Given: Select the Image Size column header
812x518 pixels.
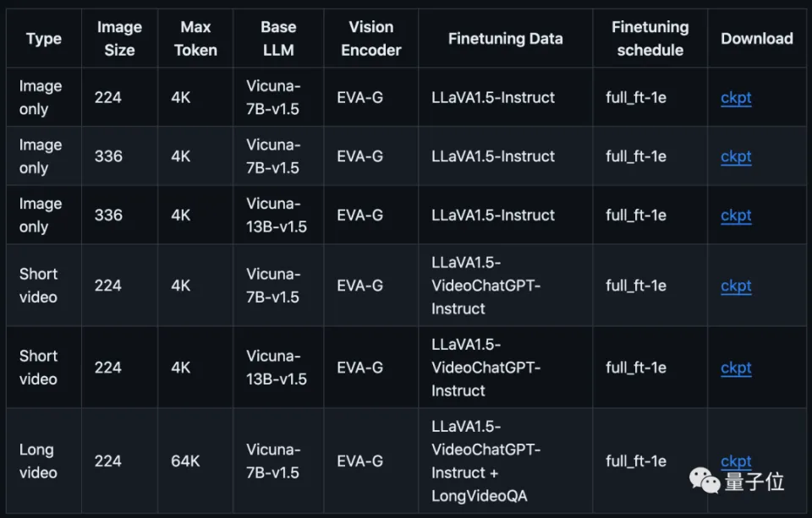Looking at the screenshot, I should pos(119,38).
